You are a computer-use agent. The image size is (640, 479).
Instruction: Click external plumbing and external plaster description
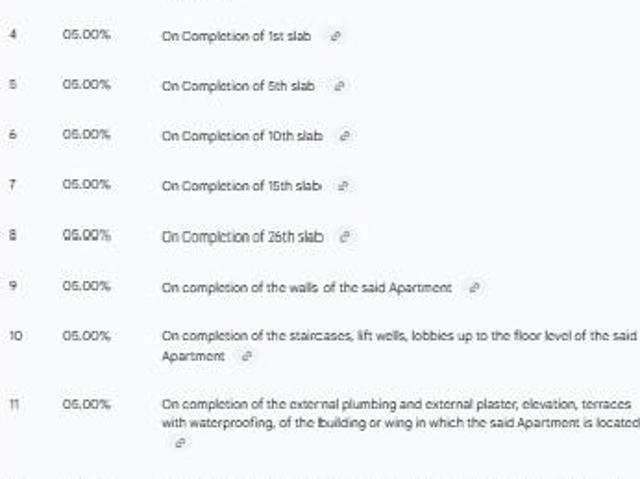point(398,404)
